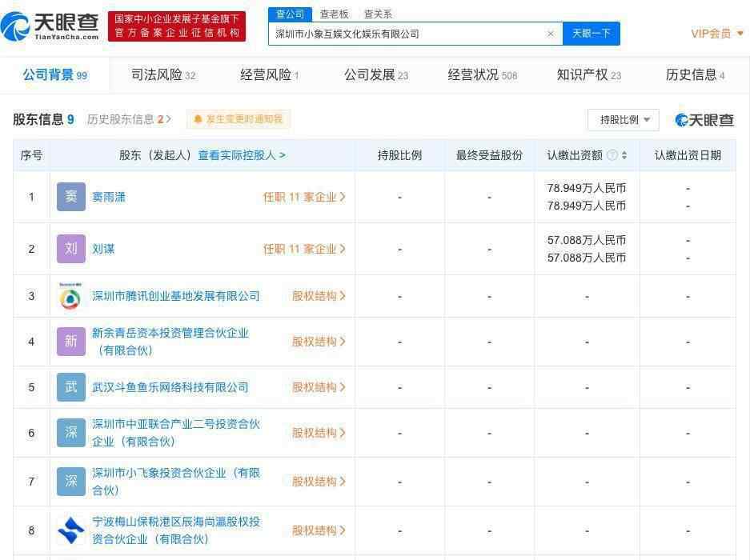Click the 持股比例 column header
This screenshot has height=560, width=750.
[x=400, y=155]
